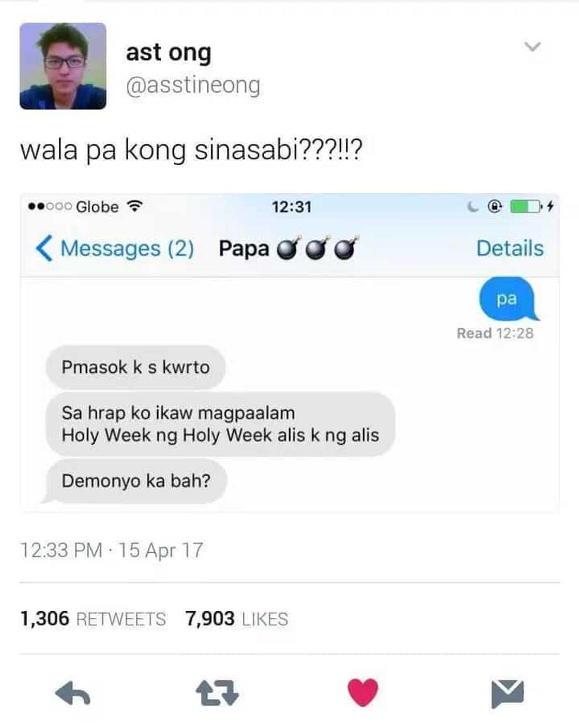This screenshot has height=728, width=579.
Task: Go back to Messages (2)
Action: [115, 249]
